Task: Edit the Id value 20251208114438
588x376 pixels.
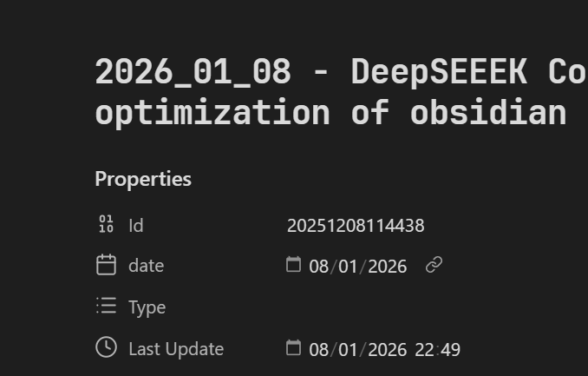Action: tap(356, 226)
